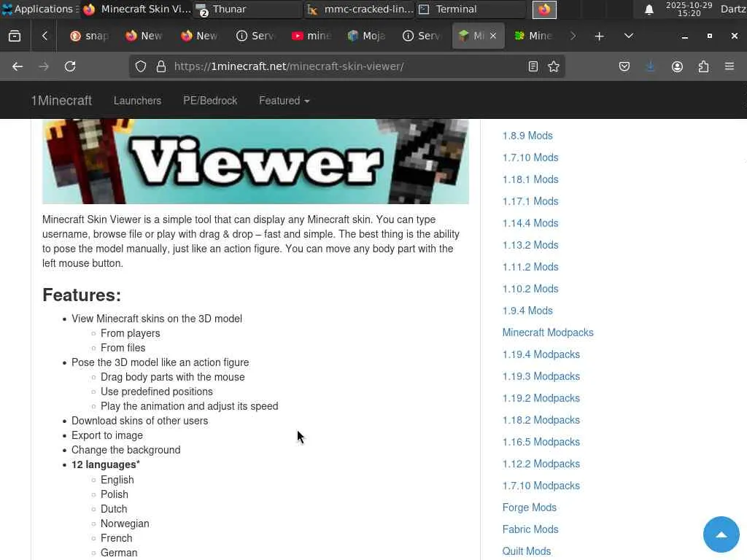Viewport: 747px width, 560px height.
Task: Open the 1.14.4 Mods link
Action: point(530,223)
